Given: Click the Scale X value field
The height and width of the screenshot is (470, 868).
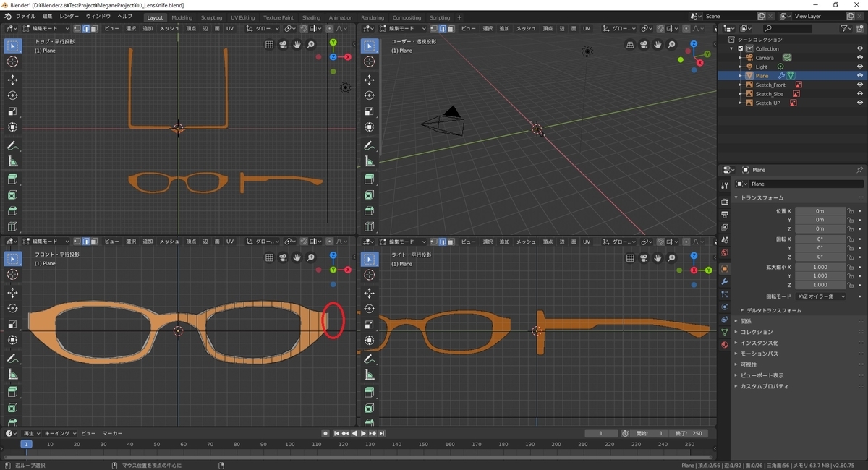Looking at the screenshot, I should [820, 267].
